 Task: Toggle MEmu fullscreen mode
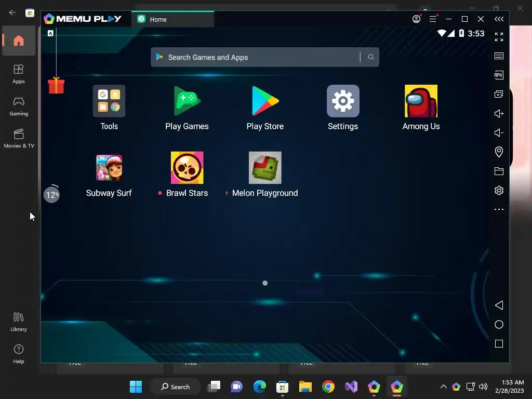pyautogui.click(x=499, y=37)
